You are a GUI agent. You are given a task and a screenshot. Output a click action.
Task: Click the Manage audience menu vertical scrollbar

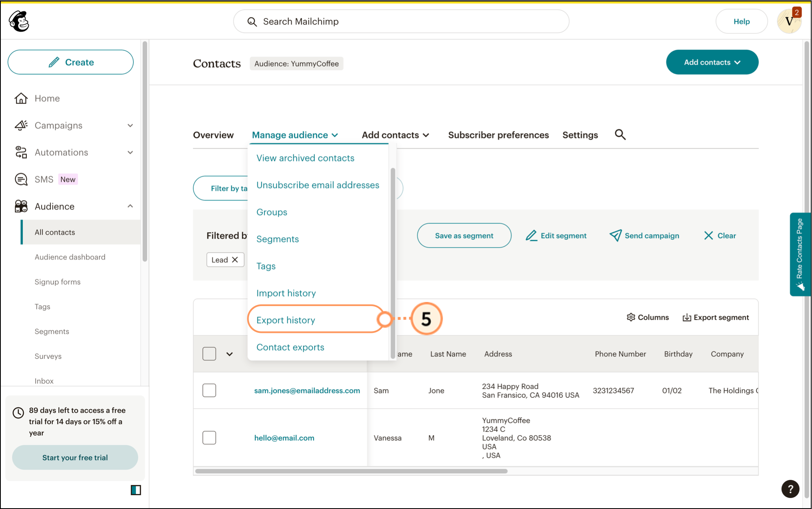coord(393,263)
